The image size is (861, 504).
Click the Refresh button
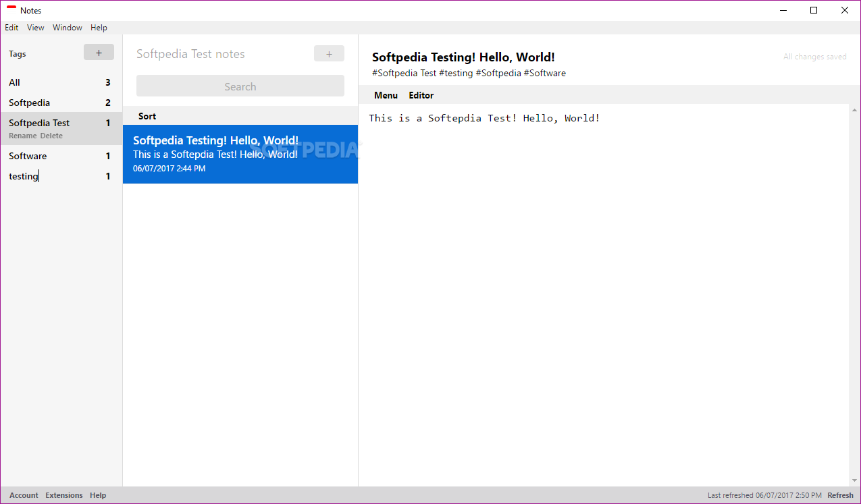coord(841,495)
